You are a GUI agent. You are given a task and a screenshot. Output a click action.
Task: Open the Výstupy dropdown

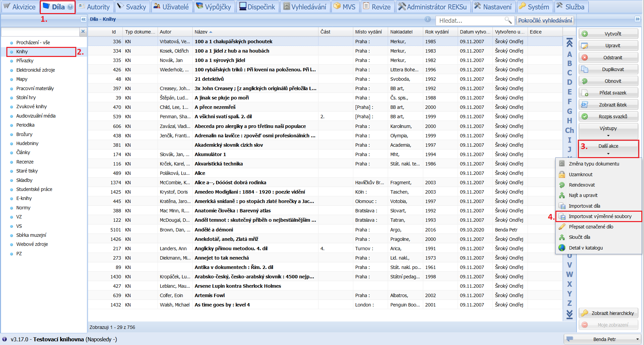pos(609,131)
